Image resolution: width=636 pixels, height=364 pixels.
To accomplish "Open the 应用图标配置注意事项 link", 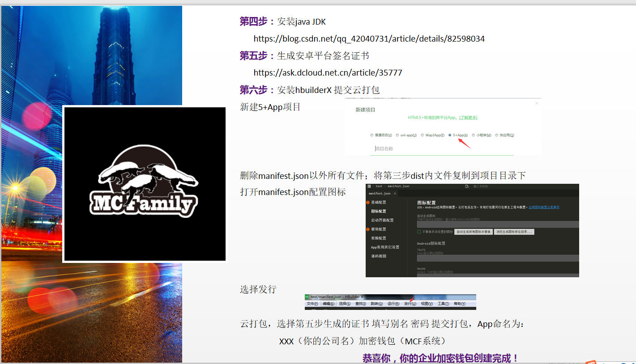I will point(544,207).
